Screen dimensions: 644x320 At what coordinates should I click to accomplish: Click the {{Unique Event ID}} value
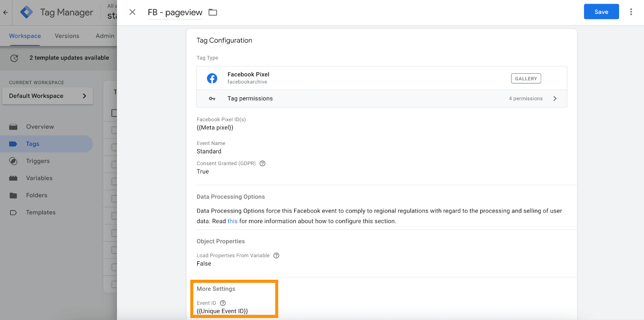click(x=222, y=311)
